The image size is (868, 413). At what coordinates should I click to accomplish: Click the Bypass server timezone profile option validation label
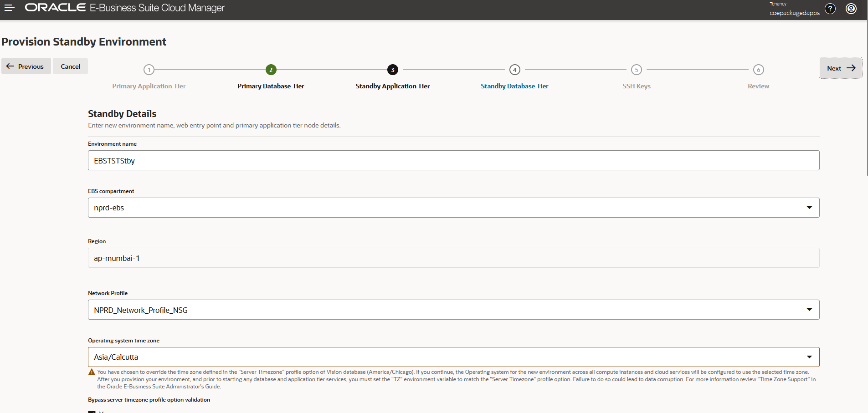click(x=149, y=400)
